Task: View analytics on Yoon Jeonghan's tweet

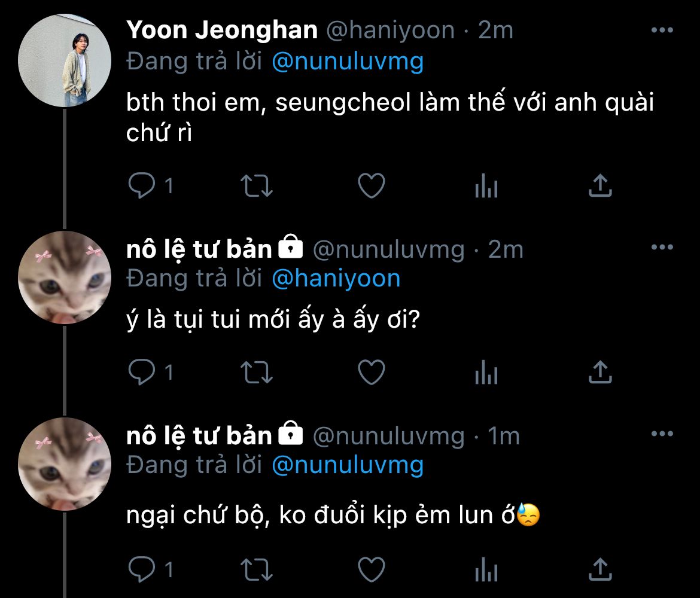Action: click(486, 187)
